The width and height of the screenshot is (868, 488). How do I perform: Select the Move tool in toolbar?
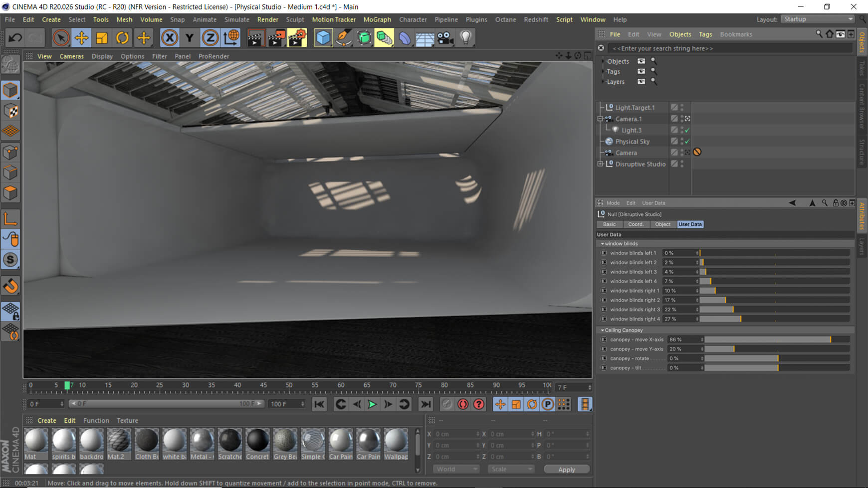81,38
